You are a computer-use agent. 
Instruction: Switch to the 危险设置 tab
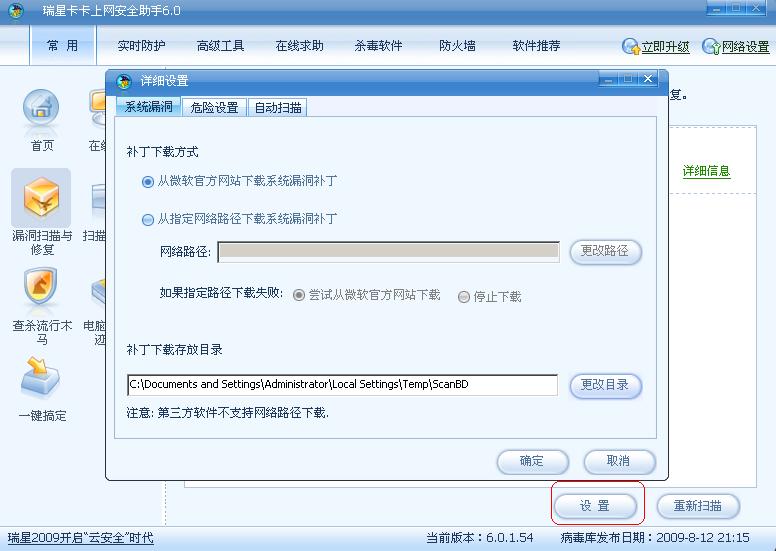coord(214,107)
